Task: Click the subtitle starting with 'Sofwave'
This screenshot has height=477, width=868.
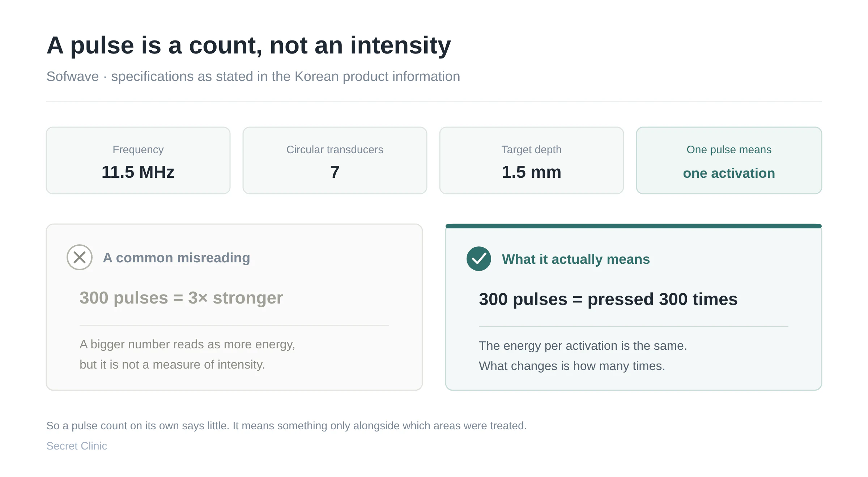Action: pos(253,77)
